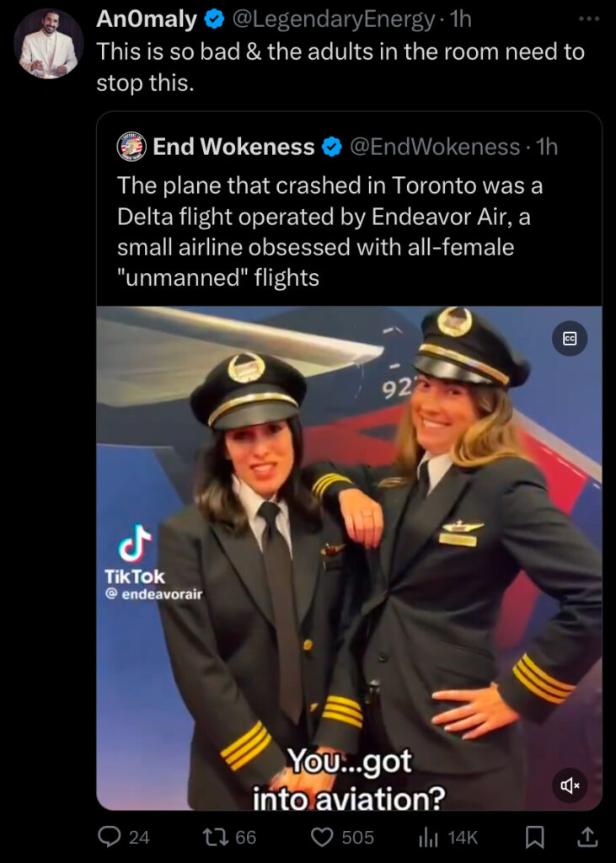Toggle closed captions on the video
Viewport: 616px width, 863px height.
click(x=570, y=339)
